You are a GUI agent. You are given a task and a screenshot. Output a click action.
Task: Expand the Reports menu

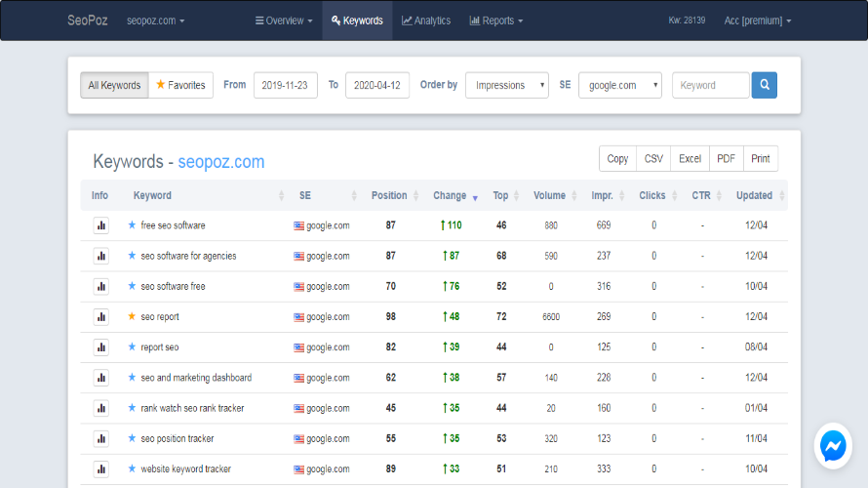[x=496, y=20]
